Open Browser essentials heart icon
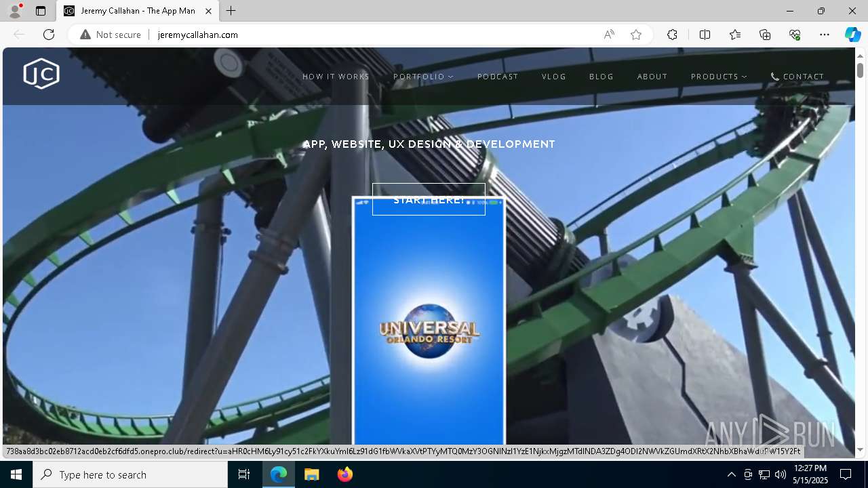Image resolution: width=868 pixels, height=488 pixels. 795,35
